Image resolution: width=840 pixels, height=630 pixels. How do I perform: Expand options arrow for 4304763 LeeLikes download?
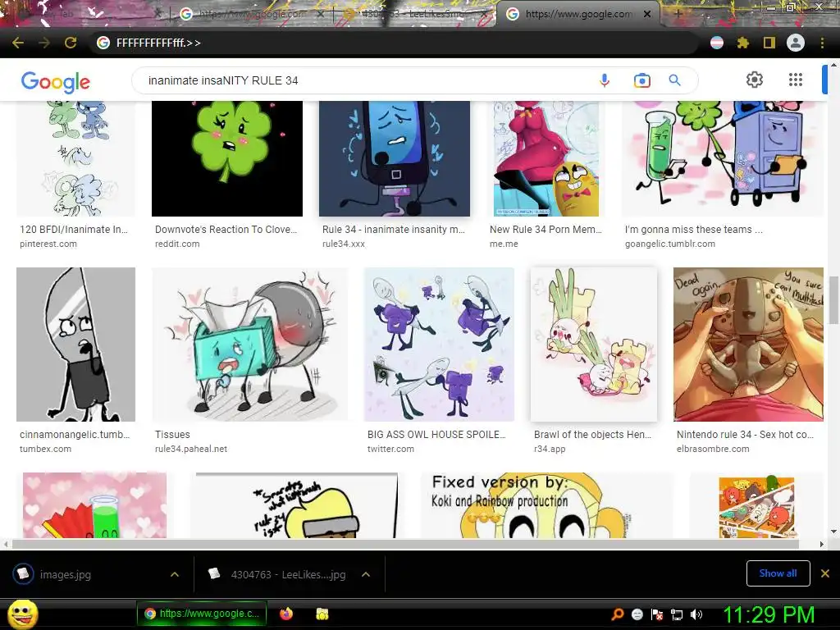366,574
